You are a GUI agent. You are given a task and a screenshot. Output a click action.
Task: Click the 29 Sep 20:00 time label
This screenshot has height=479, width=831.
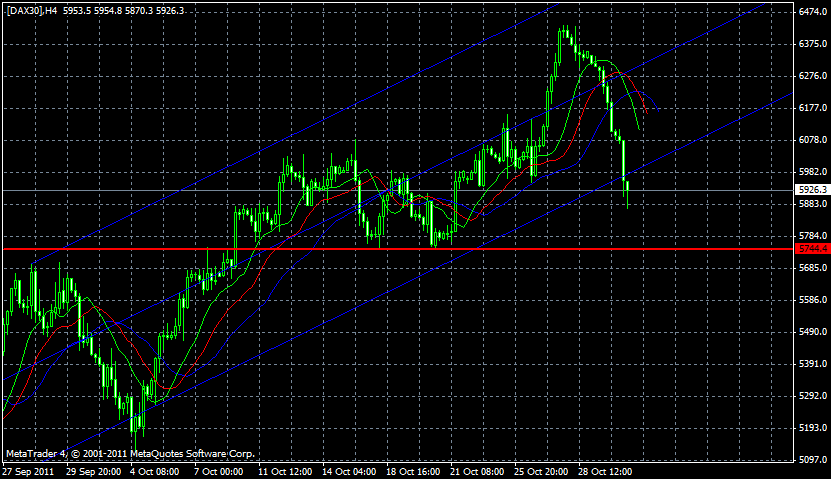pos(94,471)
